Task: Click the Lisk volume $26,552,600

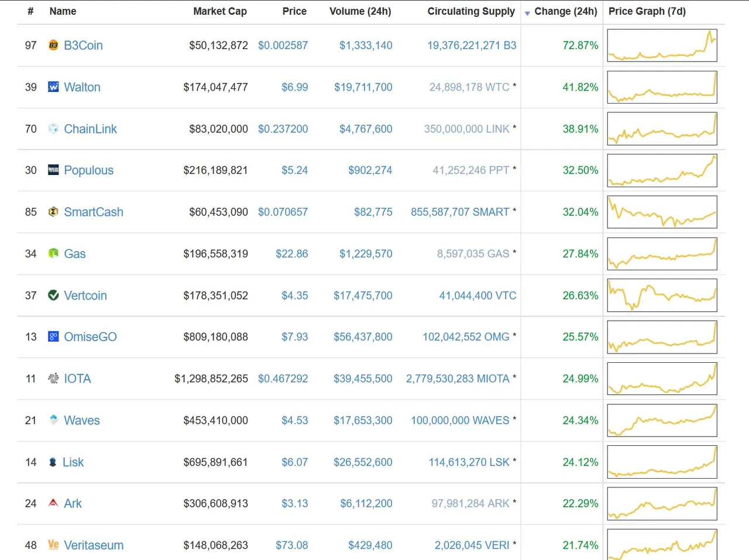Action: (363, 462)
